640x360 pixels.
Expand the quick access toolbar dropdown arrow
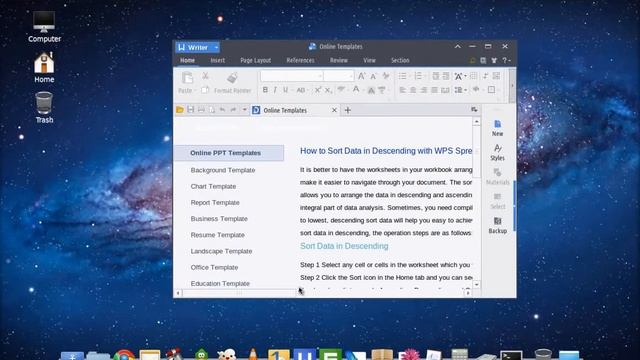244,110
